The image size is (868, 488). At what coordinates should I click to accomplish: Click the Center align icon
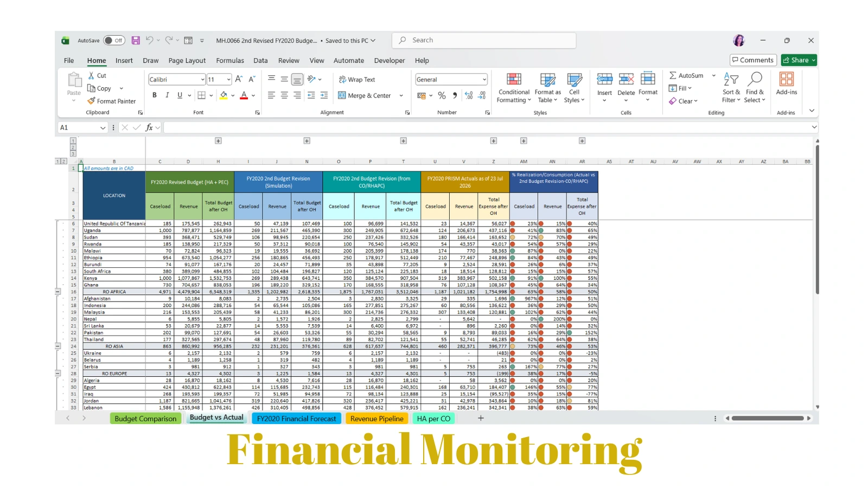click(284, 95)
